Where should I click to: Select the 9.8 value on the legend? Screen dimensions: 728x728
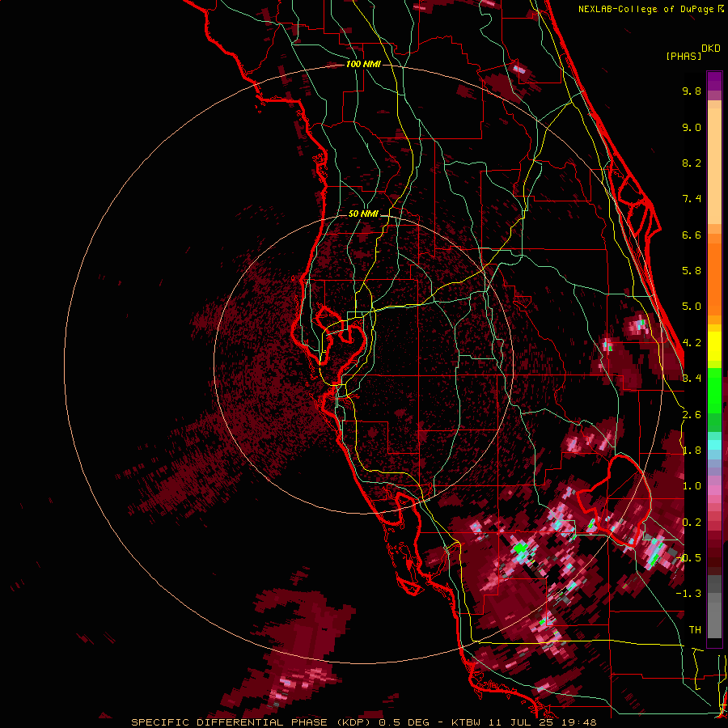pos(692,91)
